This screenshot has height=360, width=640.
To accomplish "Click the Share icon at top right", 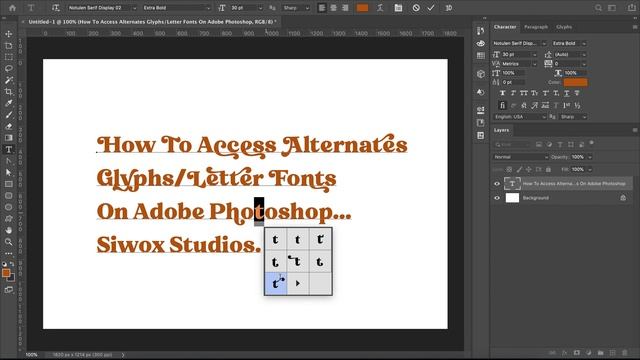I will [x=631, y=8].
